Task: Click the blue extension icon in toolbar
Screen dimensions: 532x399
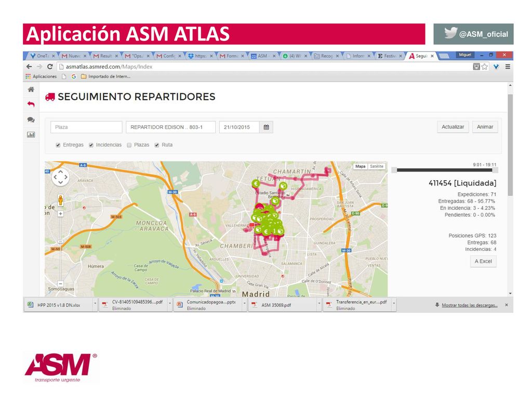Action: point(496,66)
